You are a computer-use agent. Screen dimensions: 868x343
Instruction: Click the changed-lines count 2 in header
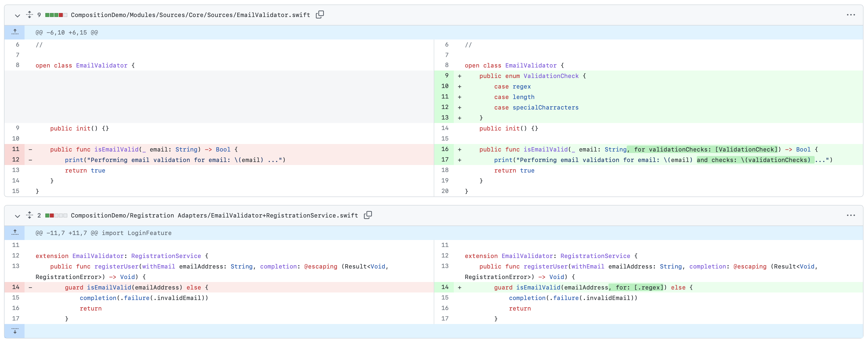39,215
